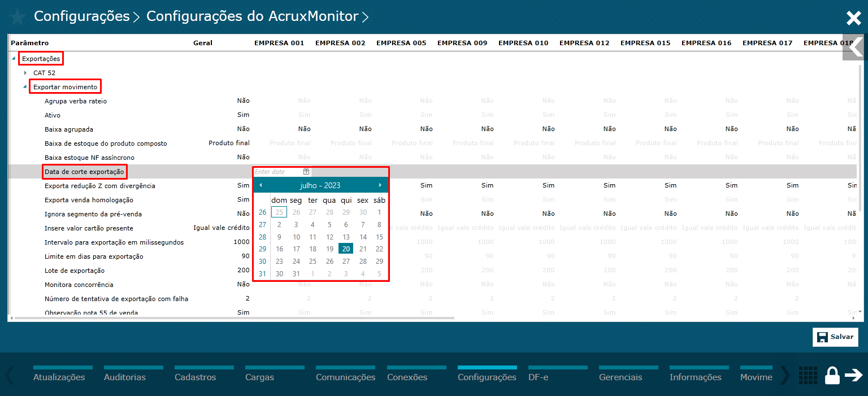Select Baixa estoque NF assíncrono row
This screenshot has width=868, height=396.
pos(89,158)
